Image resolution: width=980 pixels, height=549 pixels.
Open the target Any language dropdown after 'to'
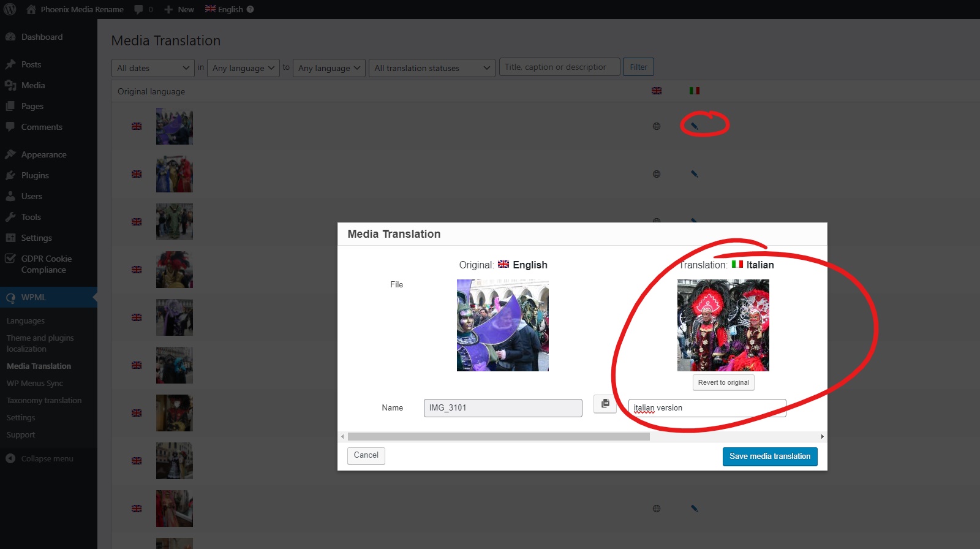(329, 68)
